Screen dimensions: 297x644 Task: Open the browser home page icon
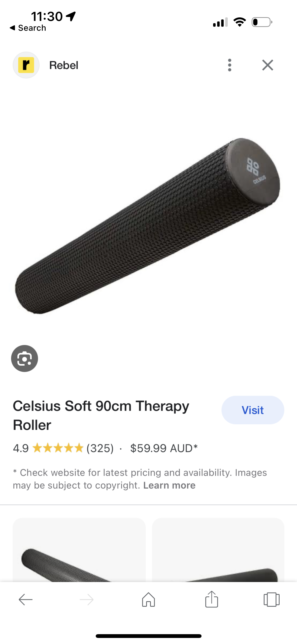[148, 599]
